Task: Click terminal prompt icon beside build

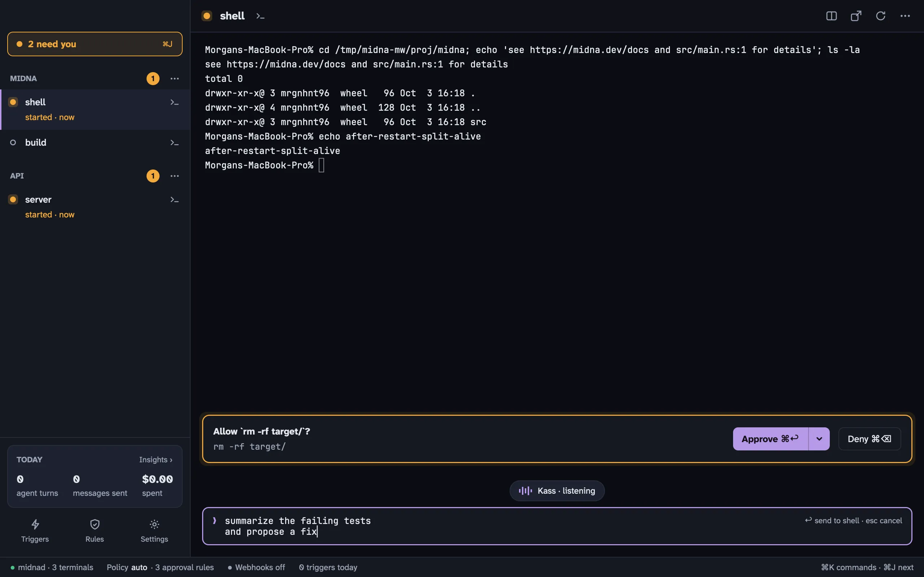Action: point(174,143)
